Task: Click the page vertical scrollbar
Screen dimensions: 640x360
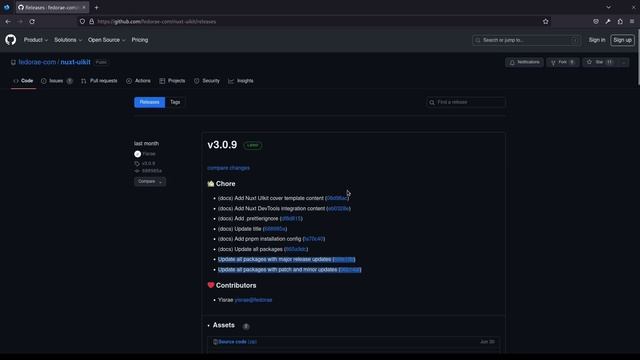Action: point(638,57)
